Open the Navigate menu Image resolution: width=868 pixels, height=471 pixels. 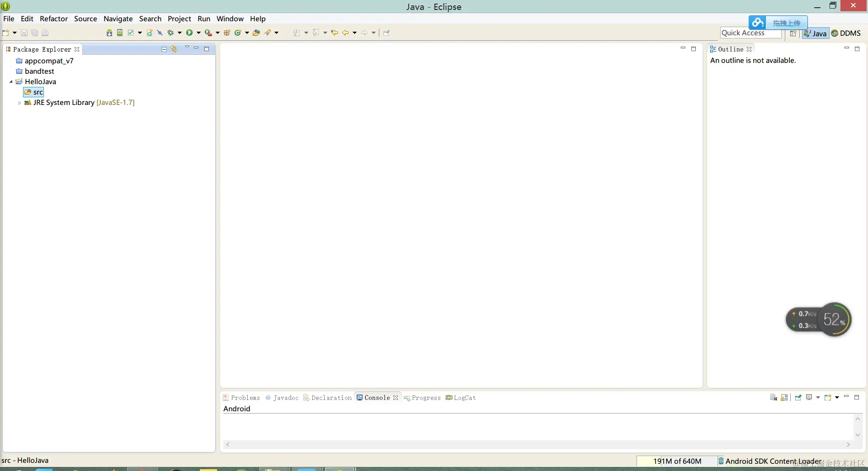(x=118, y=19)
